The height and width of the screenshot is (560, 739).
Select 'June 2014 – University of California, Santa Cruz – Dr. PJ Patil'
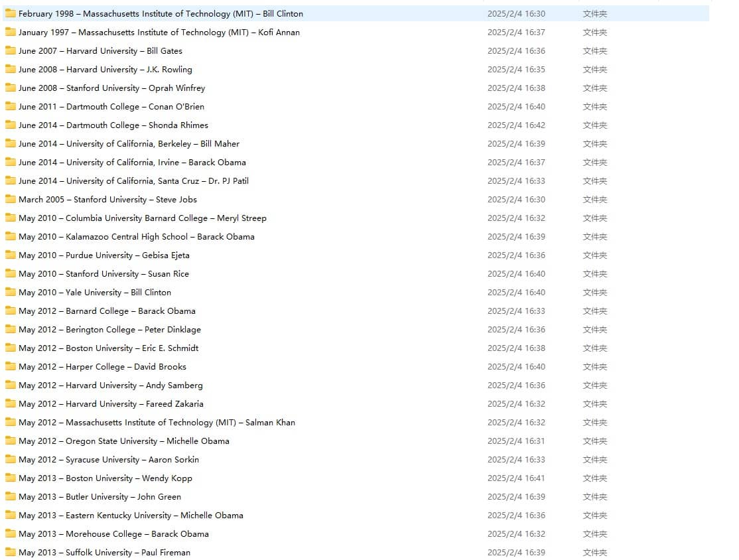coord(133,181)
